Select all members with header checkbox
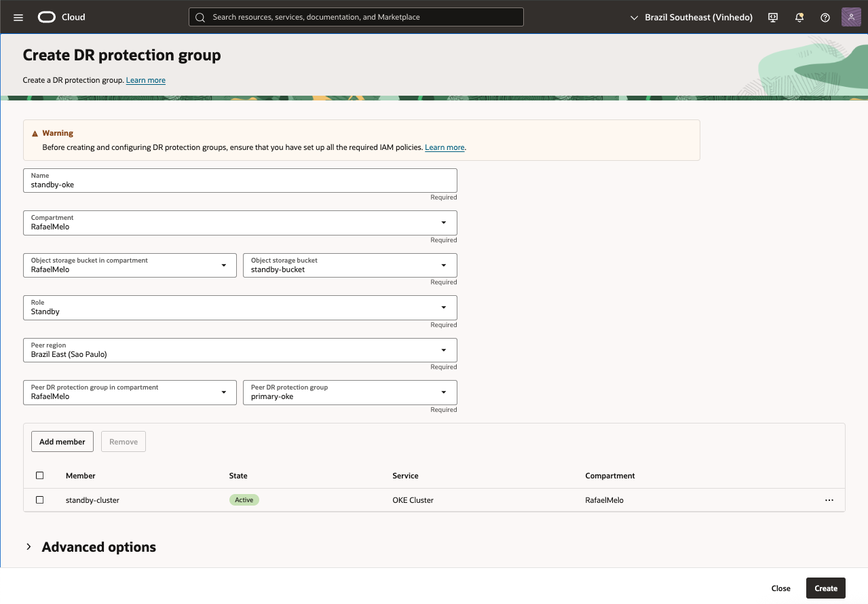This screenshot has width=868, height=604. [x=40, y=476]
